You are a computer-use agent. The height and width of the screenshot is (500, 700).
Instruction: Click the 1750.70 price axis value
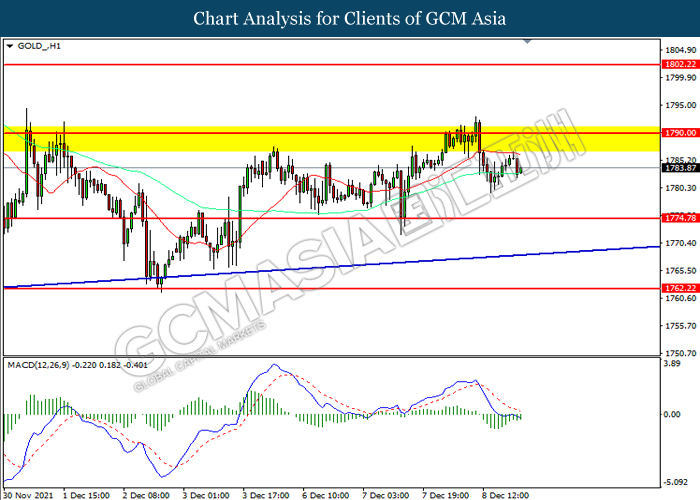(680, 353)
